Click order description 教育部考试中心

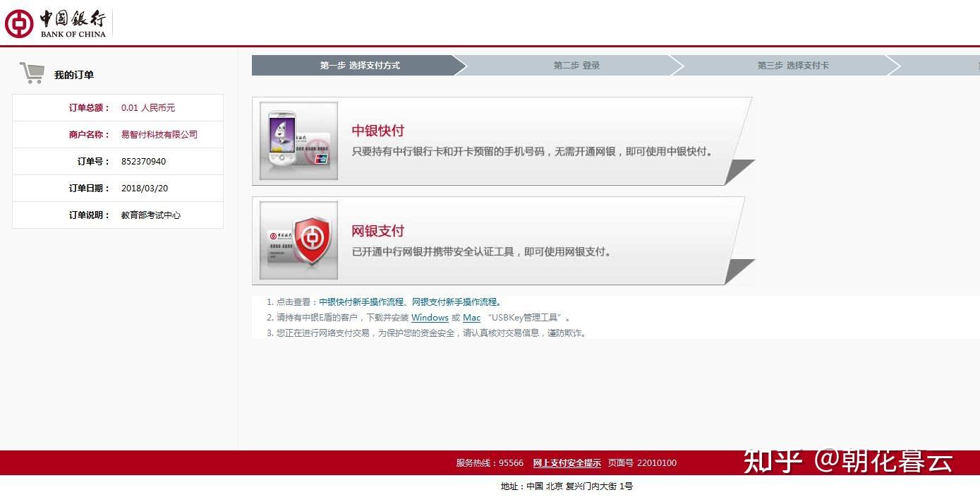[x=151, y=215]
